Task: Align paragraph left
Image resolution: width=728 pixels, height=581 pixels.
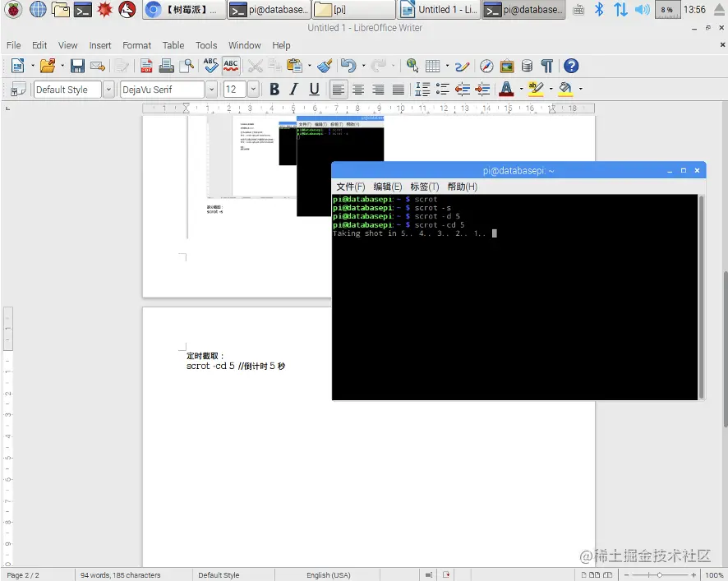Action: click(338, 90)
